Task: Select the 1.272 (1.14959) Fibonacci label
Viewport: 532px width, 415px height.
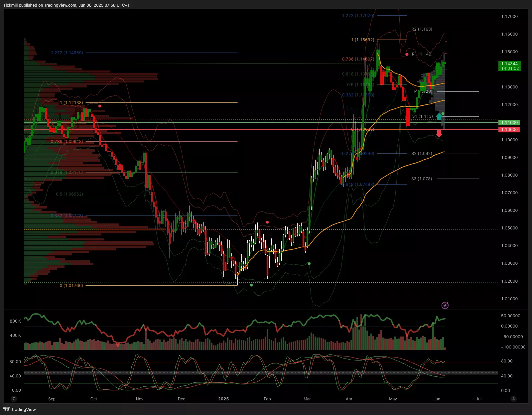Action: pos(67,53)
